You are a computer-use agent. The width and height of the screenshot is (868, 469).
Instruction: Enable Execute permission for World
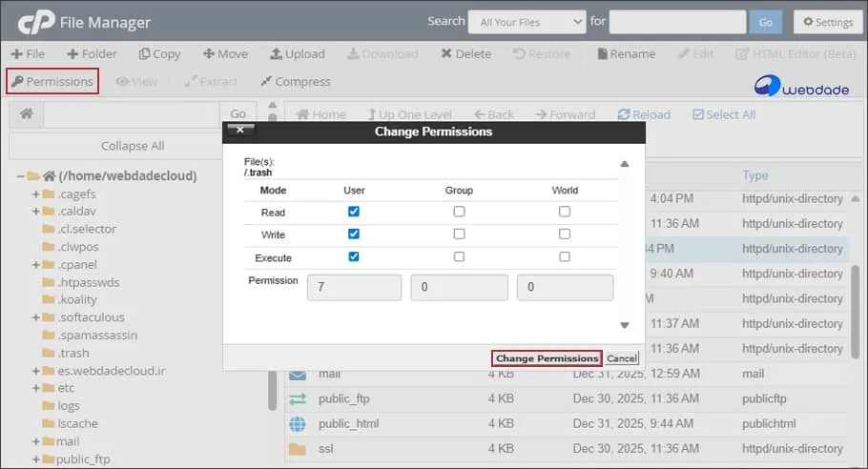click(x=564, y=256)
